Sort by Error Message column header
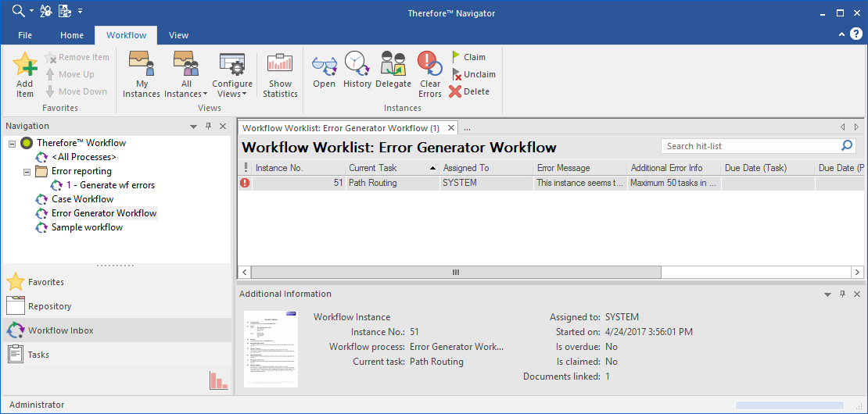 (581, 168)
